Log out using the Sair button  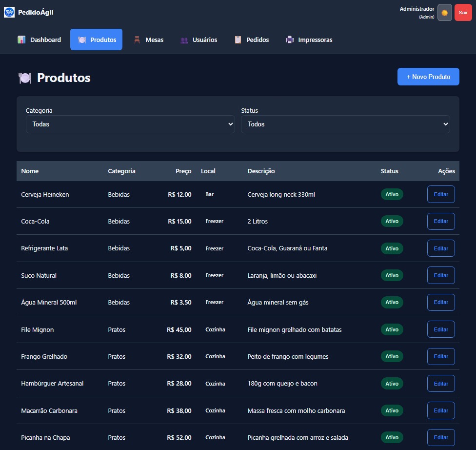tap(463, 13)
